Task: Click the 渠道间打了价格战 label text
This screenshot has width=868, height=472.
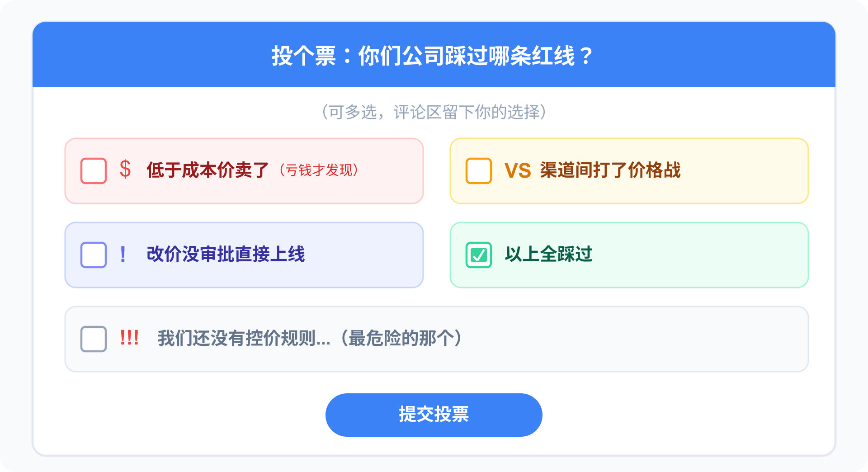Action: [x=610, y=170]
